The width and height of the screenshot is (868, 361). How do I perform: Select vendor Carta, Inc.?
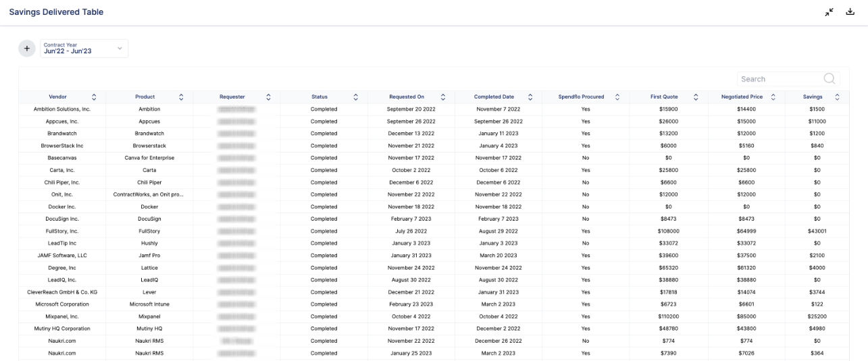(x=62, y=170)
